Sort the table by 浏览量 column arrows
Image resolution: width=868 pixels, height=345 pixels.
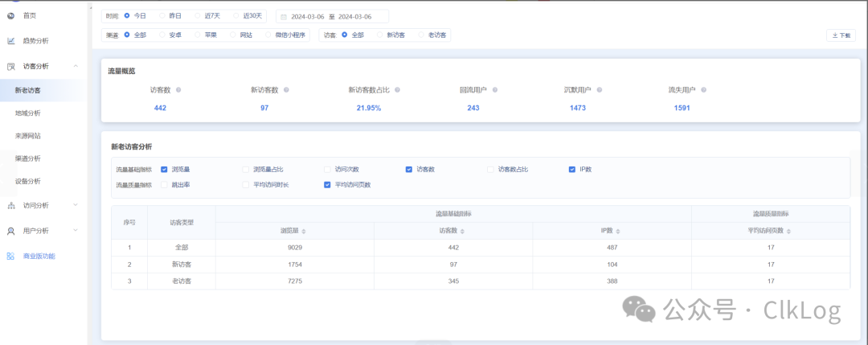click(x=303, y=232)
